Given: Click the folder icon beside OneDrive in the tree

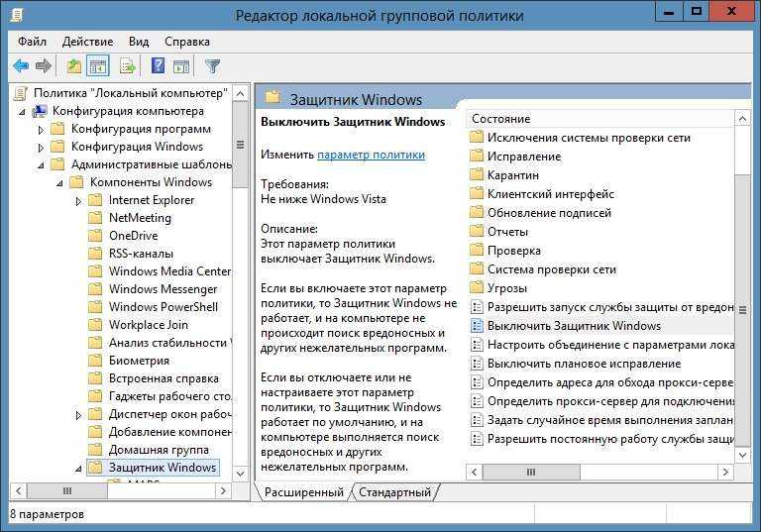Looking at the screenshot, I should point(95,236).
